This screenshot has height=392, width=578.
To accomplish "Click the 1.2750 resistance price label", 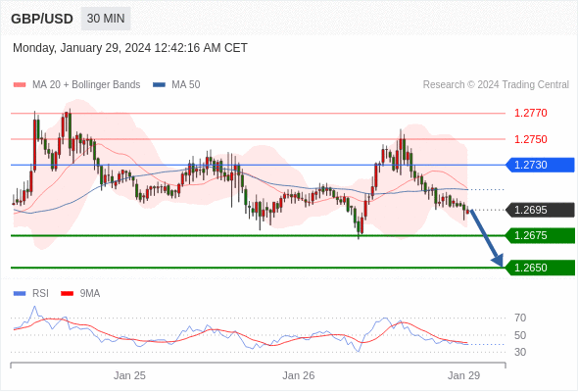I will pyautogui.click(x=530, y=139).
